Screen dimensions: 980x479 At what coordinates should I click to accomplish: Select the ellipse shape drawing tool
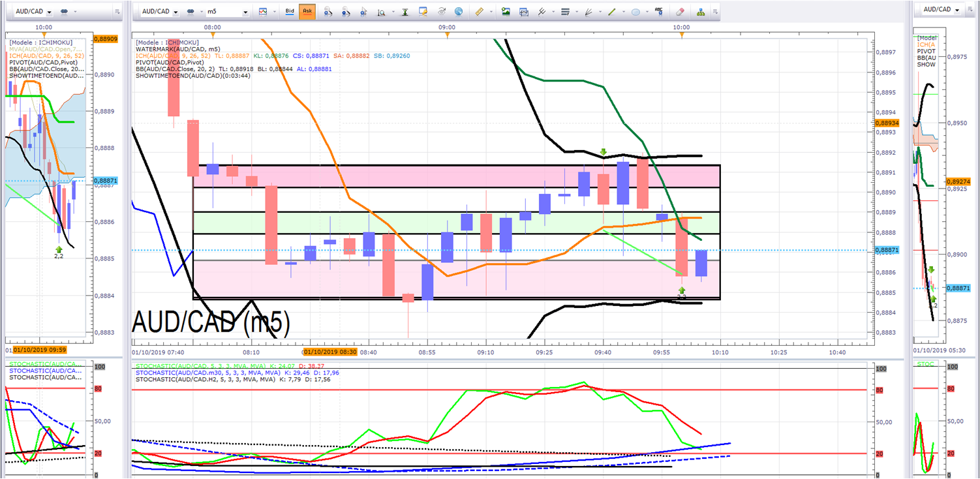pyautogui.click(x=635, y=12)
